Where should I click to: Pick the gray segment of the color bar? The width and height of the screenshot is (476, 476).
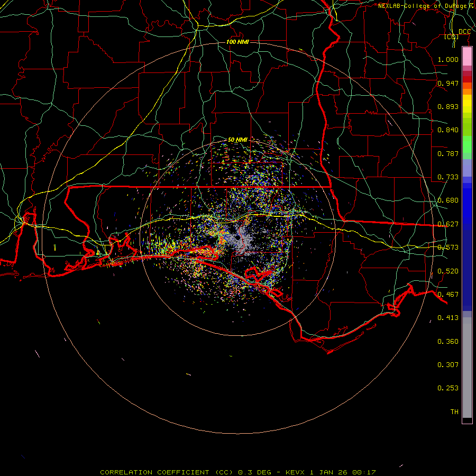[467, 368]
